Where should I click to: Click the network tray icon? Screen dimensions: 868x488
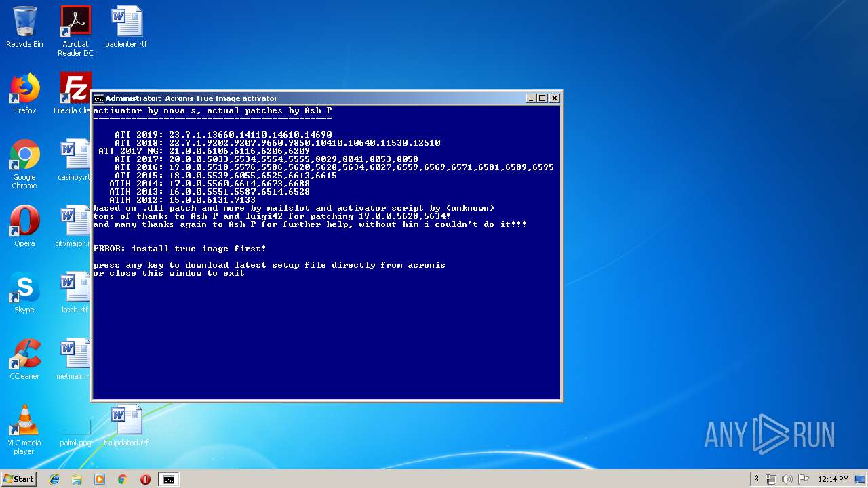(x=771, y=479)
